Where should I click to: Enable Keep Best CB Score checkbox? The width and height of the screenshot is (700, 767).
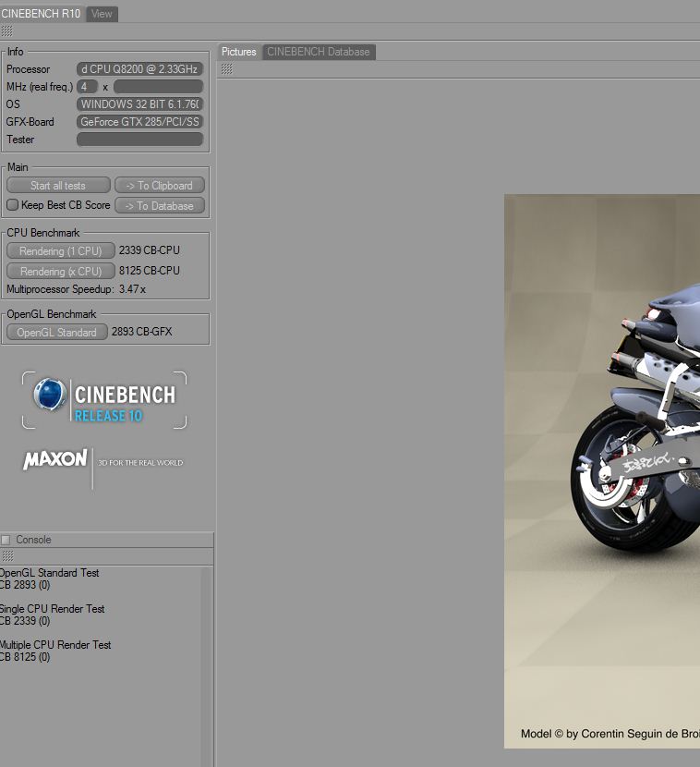pyautogui.click(x=13, y=204)
